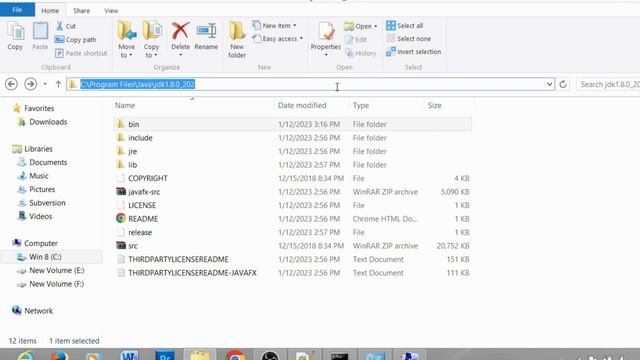Open the File menu tab
Viewport: 640px width, 360px height.
17,10
